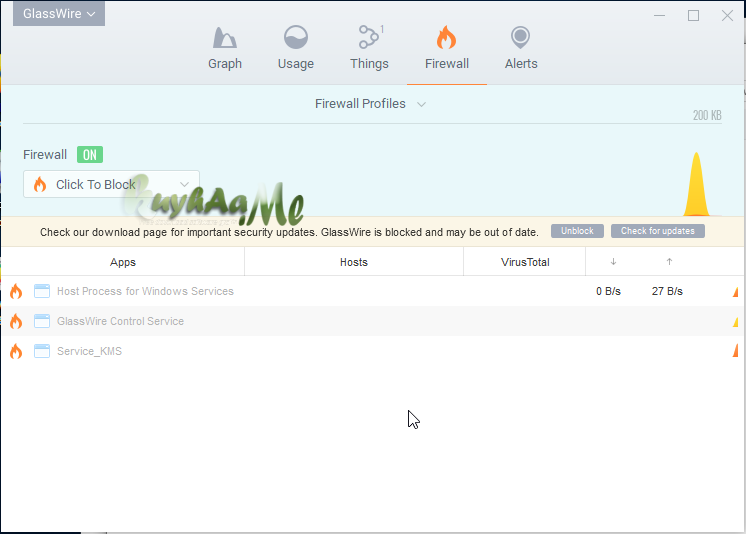Open the Click To Block mode dropdown
This screenshot has height=534, width=746.
[111, 184]
